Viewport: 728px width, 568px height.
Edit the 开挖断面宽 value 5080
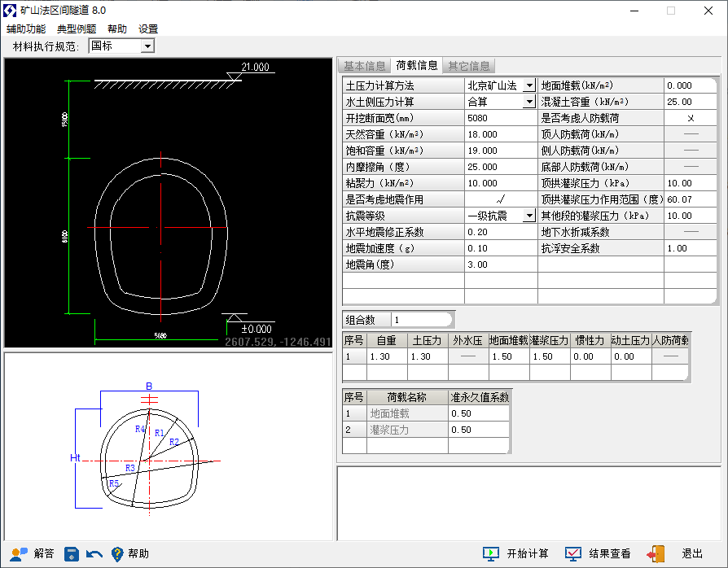click(501, 118)
